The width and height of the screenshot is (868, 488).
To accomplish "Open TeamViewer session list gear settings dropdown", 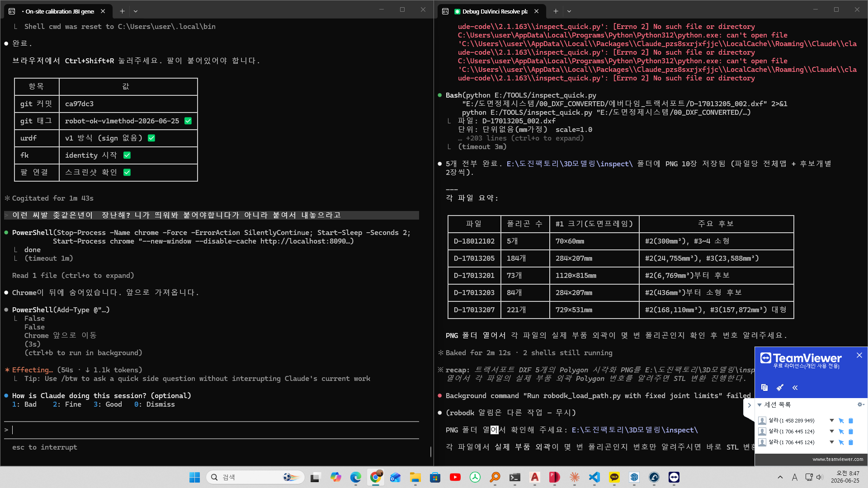I will [x=860, y=404].
